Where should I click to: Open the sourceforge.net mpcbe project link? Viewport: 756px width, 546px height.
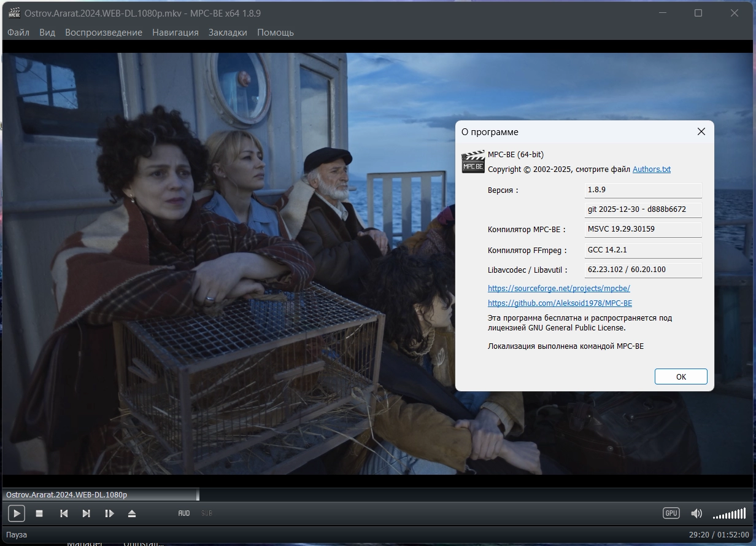pyautogui.click(x=559, y=288)
